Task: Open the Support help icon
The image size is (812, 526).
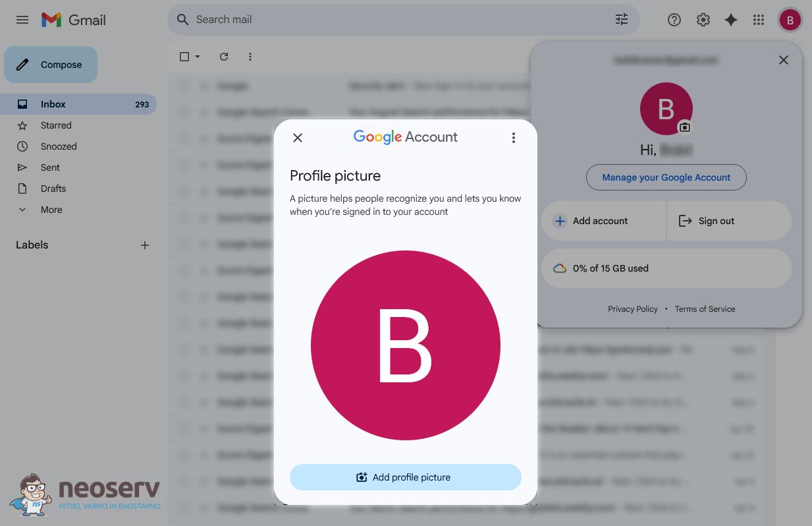Action: pyautogui.click(x=674, y=20)
